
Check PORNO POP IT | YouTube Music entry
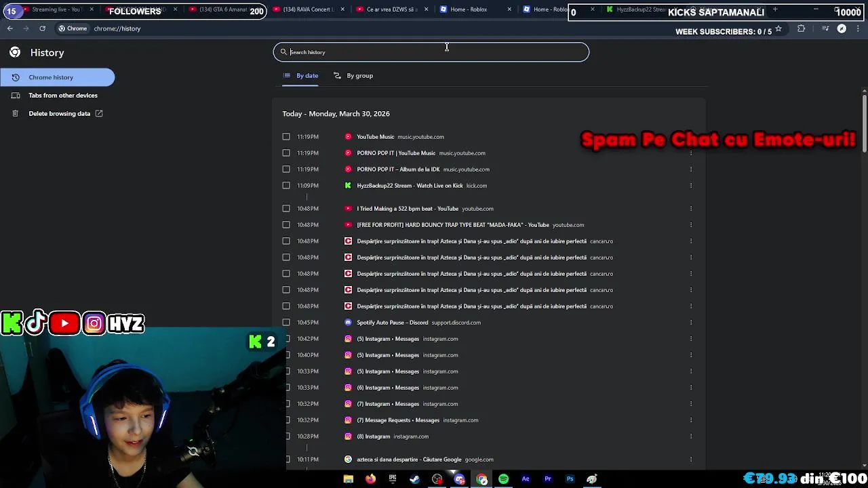(286, 153)
